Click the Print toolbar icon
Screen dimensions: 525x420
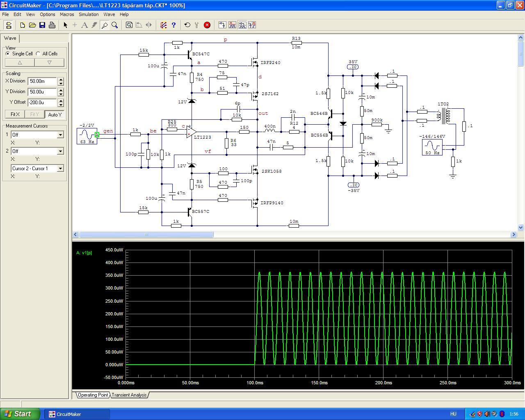pos(52,25)
